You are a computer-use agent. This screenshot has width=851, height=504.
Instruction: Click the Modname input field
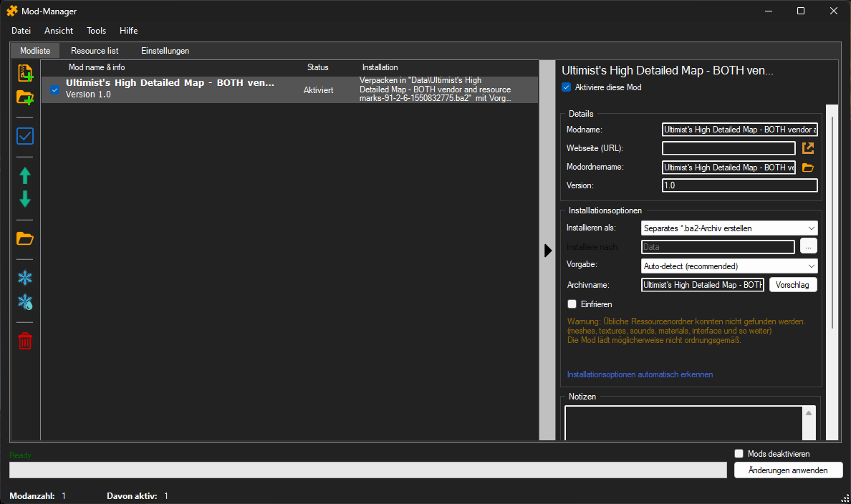pyautogui.click(x=740, y=130)
